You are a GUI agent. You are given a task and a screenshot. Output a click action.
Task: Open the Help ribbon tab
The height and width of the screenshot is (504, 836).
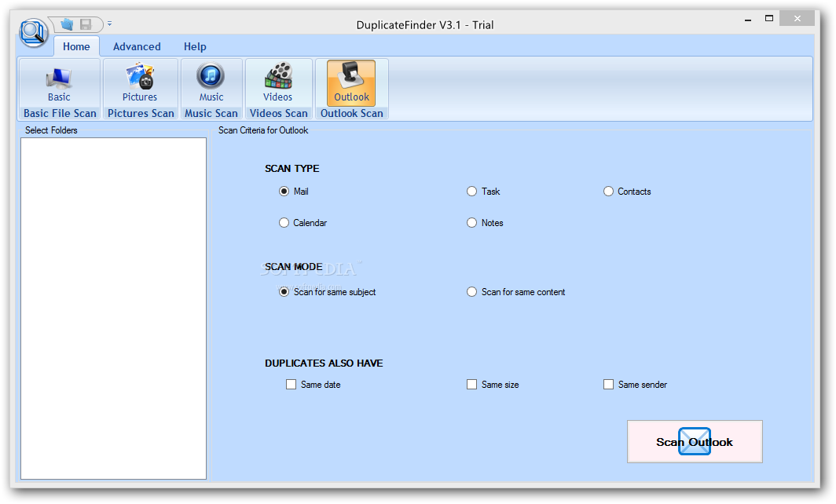coord(195,46)
